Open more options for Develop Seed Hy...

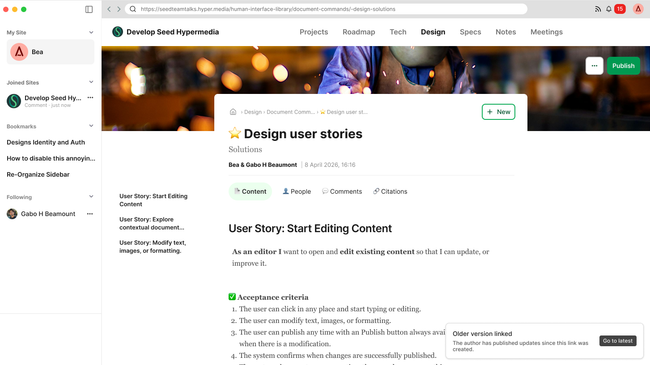click(90, 98)
